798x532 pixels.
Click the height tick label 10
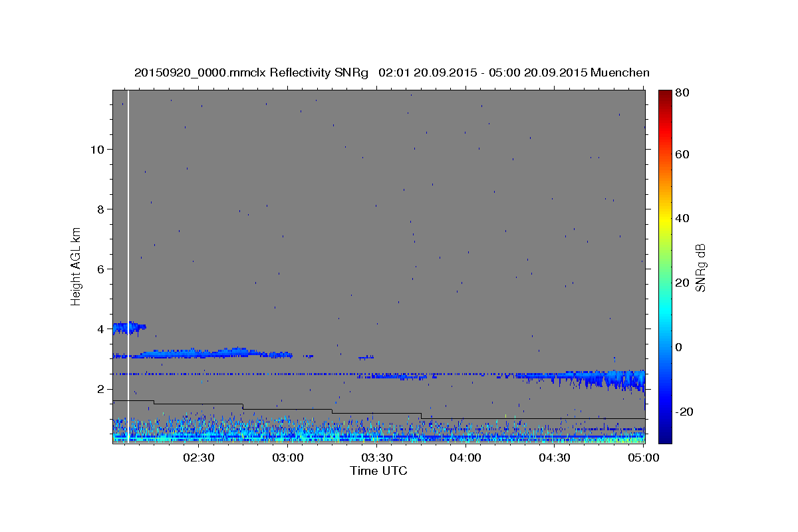(x=97, y=150)
